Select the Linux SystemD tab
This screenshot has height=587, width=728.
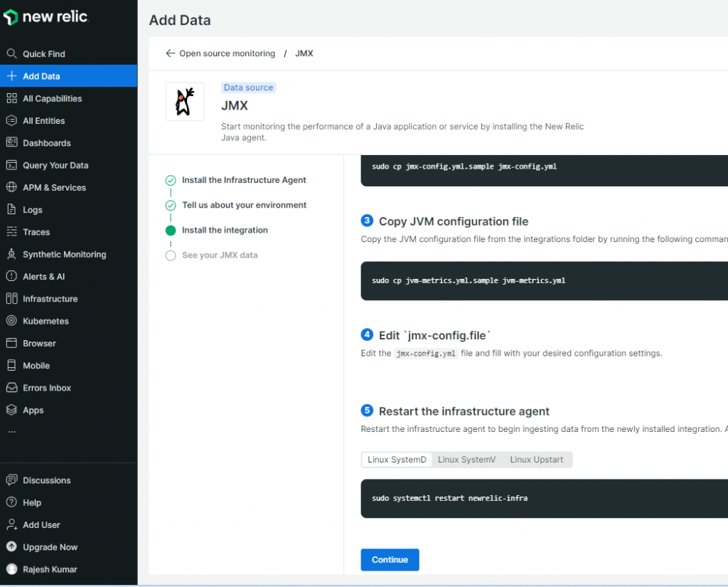coord(397,460)
